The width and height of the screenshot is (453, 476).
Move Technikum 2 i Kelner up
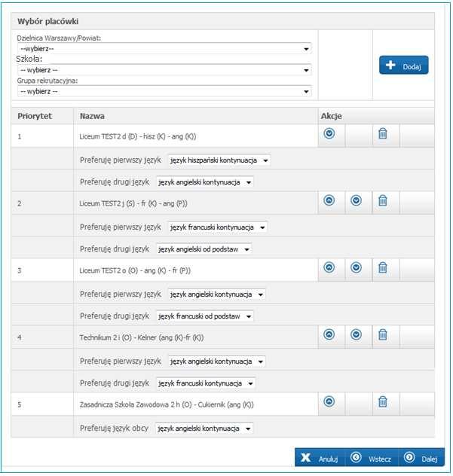(329, 334)
